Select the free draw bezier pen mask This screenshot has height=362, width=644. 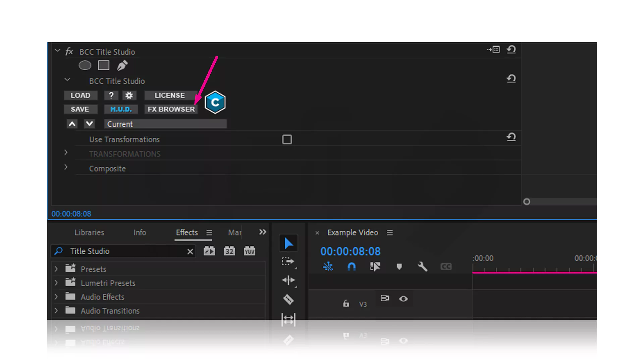(122, 65)
